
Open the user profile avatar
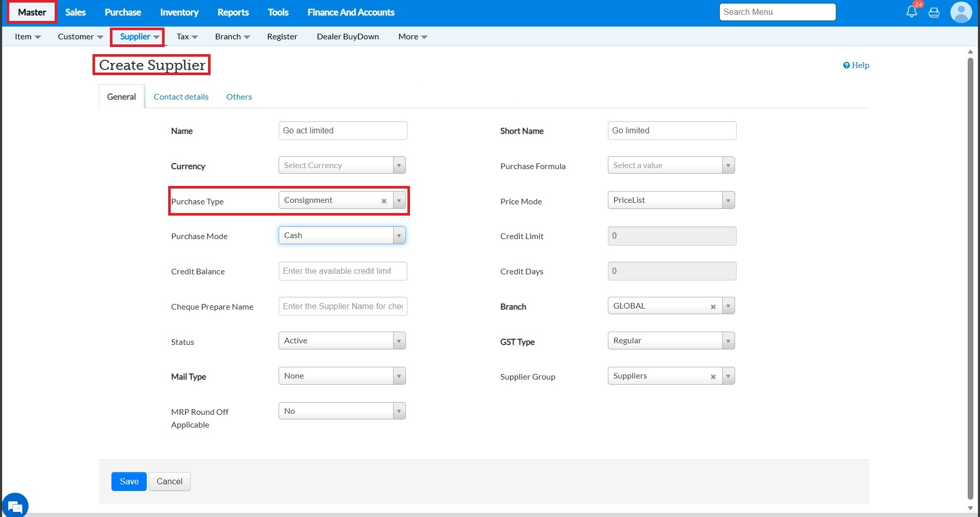pos(961,12)
